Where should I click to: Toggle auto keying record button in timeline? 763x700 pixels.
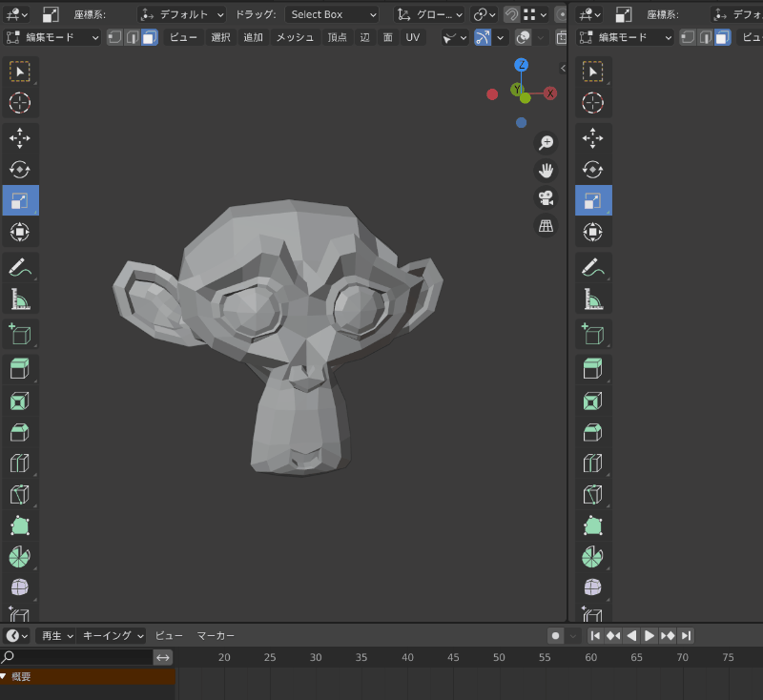(x=556, y=636)
